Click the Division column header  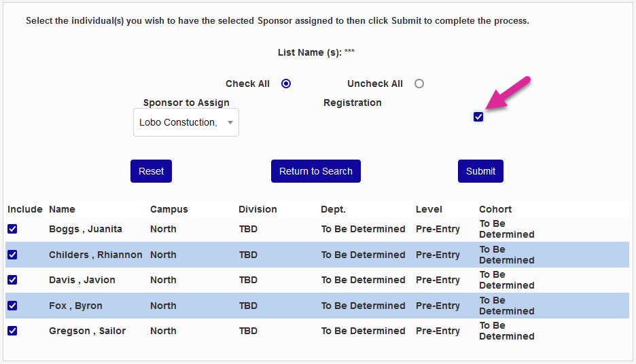[x=258, y=209]
